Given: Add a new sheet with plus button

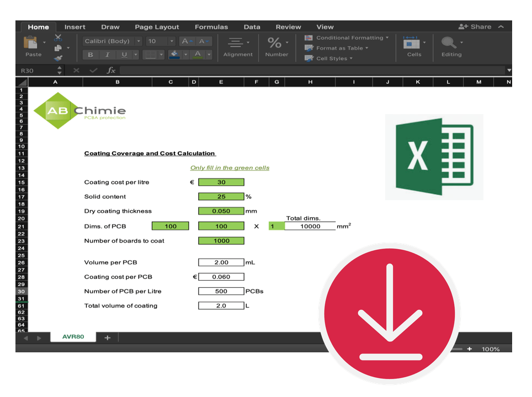Looking at the screenshot, I should (107, 337).
